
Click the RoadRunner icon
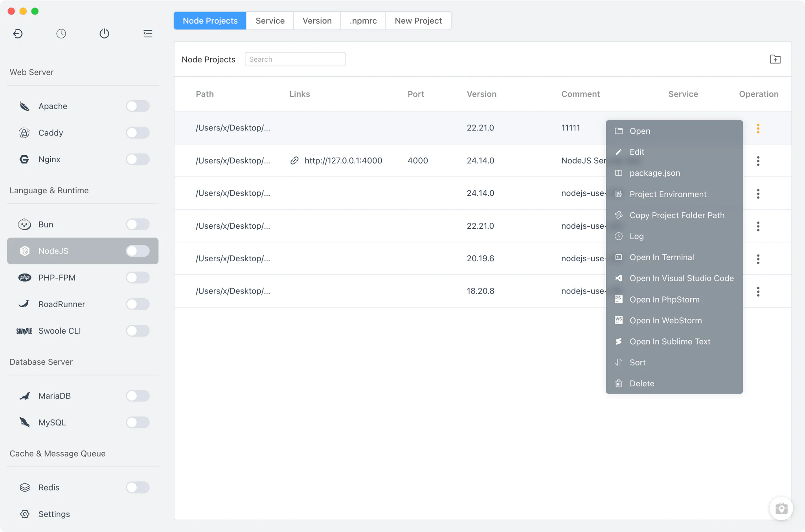pos(24,304)
